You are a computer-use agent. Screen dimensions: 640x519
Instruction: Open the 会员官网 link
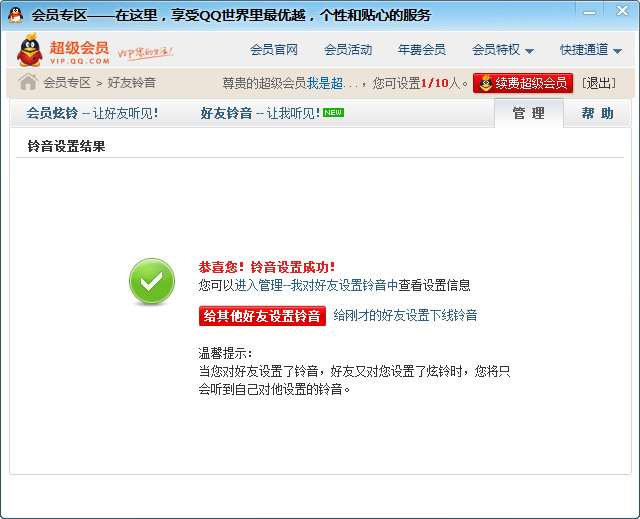tap(274, 50)
